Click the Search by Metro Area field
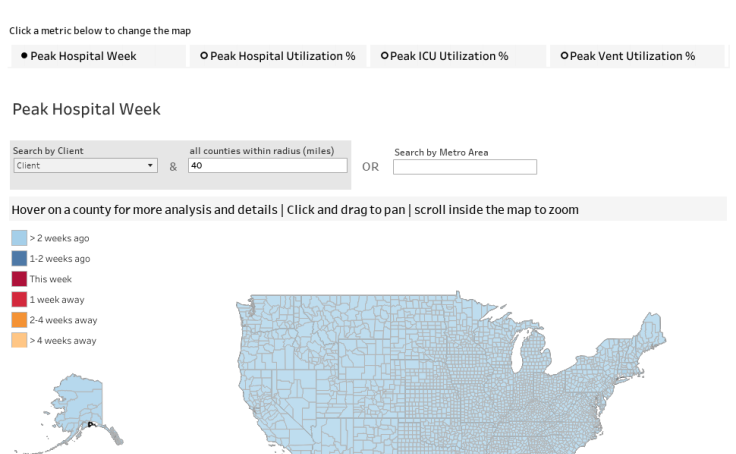 click(464, 167)
